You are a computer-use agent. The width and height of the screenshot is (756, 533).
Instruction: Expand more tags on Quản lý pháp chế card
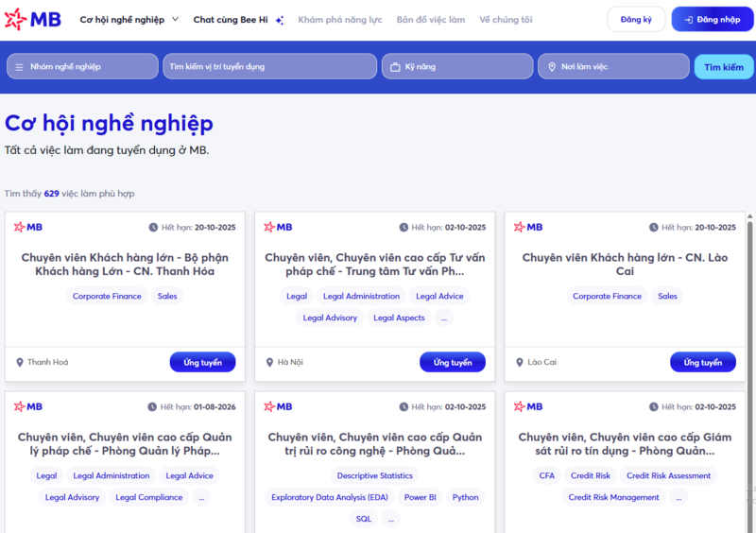click(x=201, y=497)
